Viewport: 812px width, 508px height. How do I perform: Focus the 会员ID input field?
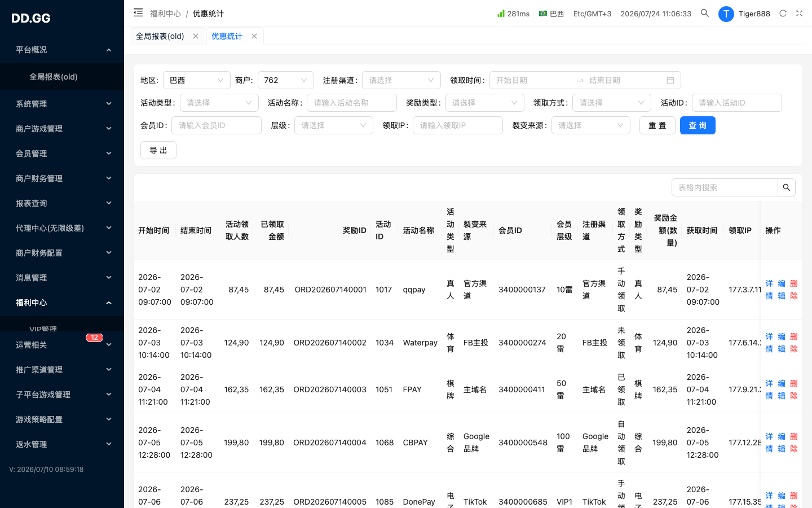(217, 125)
